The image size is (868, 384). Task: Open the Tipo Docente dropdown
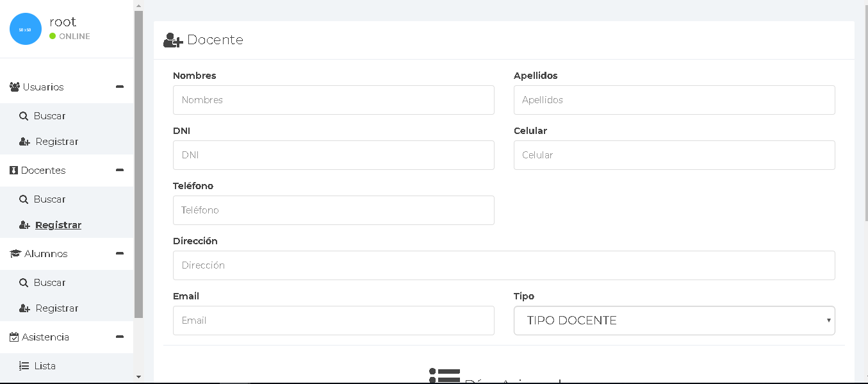(x=674, y=321)
